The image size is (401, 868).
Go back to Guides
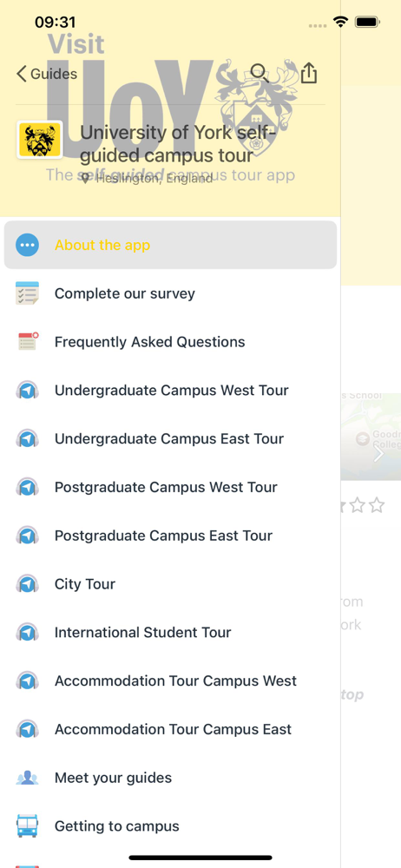coord(47,74)
